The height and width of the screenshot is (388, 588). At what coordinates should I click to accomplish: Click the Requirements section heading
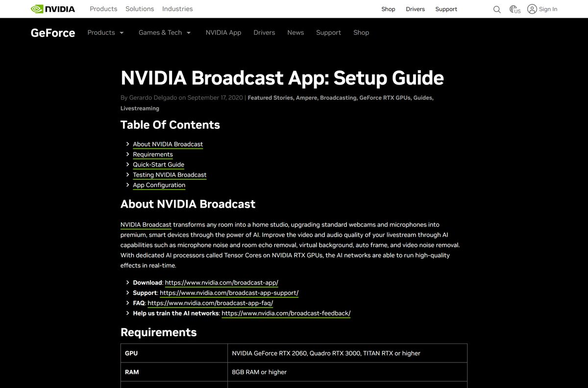click(x=158, y=332)
